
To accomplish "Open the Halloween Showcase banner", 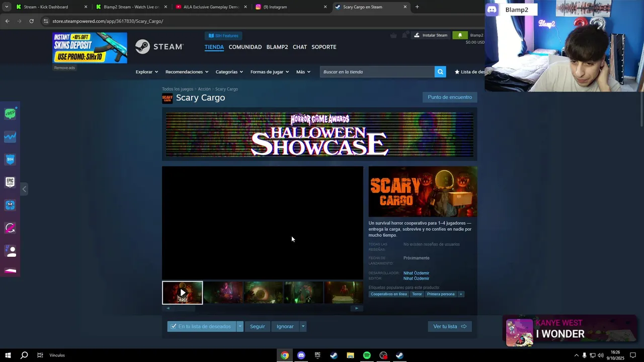I will tap(319, 134).
